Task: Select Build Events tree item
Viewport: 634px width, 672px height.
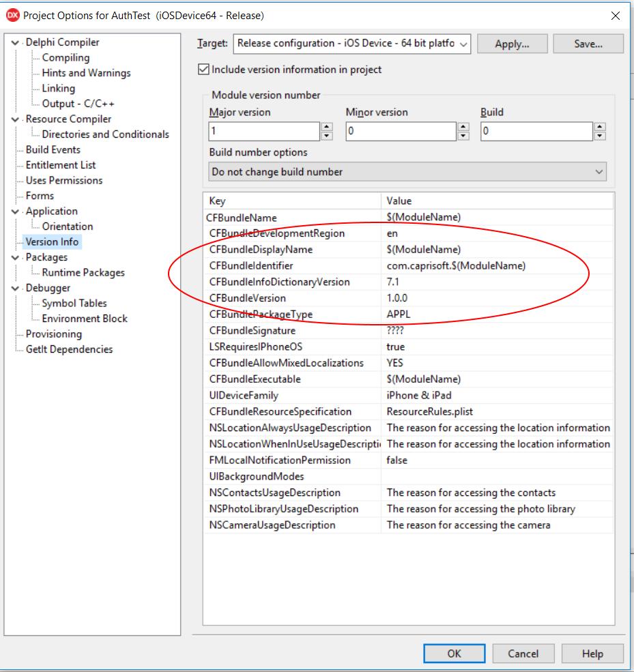Action: point(53,149)
